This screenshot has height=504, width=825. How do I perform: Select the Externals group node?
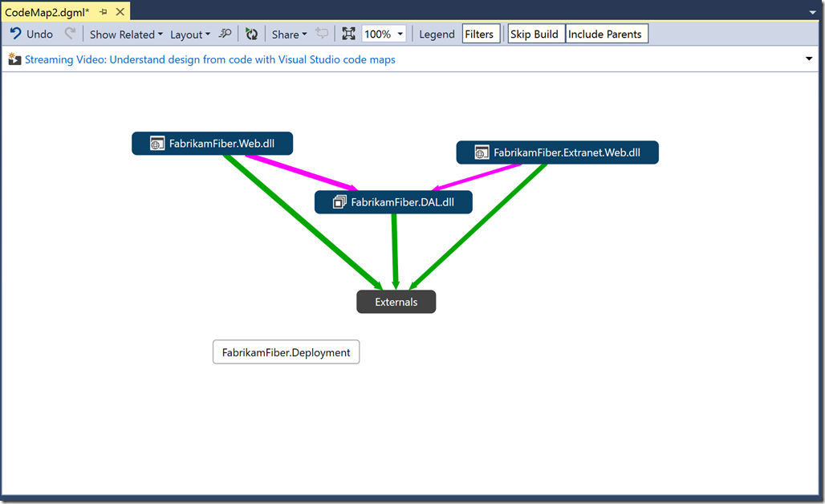click(396, 302)
